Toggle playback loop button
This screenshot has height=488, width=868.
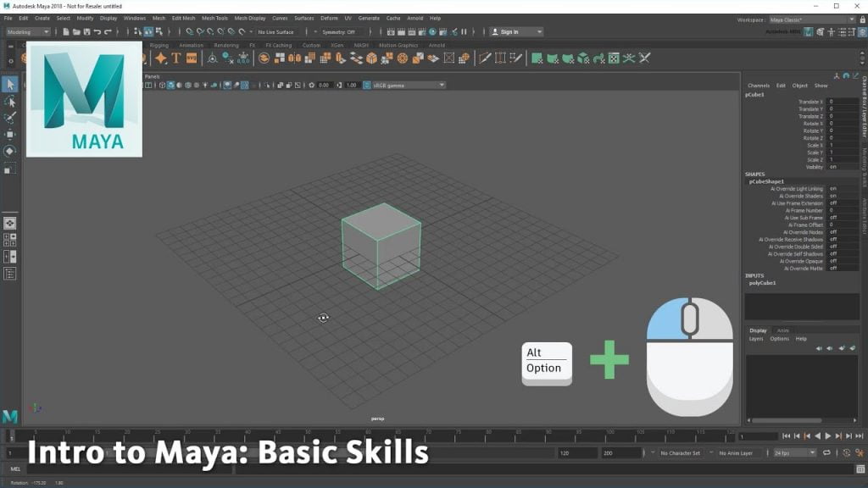[826, 452]
